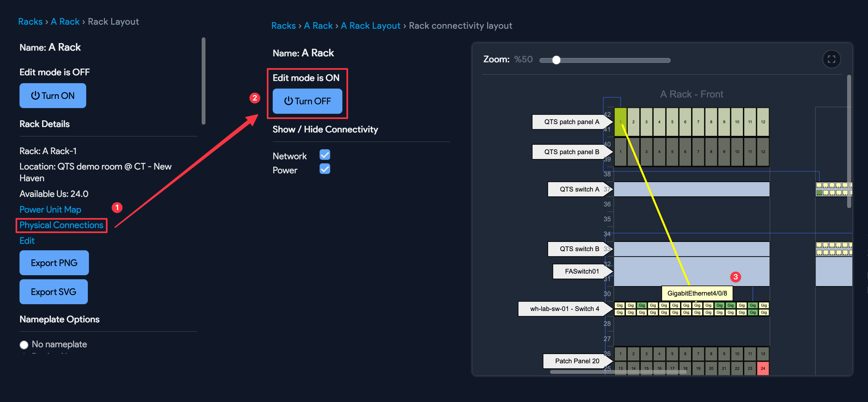Click port 12 on QTS patch panel A

tap(763, 122)
